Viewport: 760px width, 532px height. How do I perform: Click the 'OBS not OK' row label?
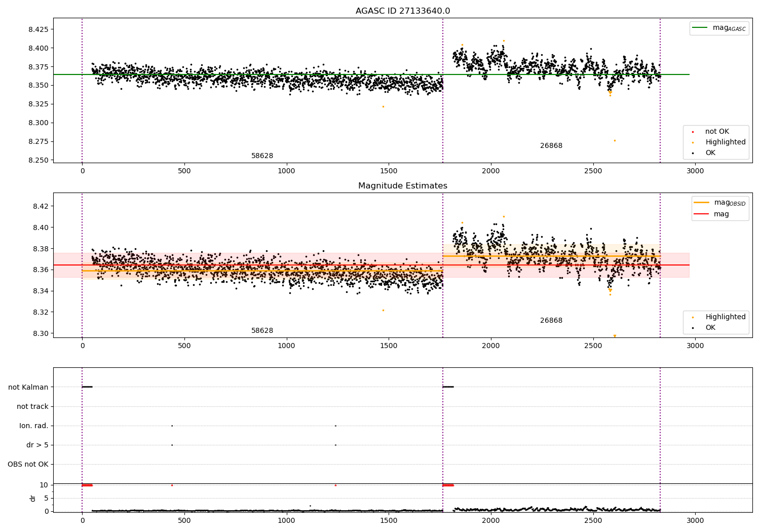click(28, 464)
